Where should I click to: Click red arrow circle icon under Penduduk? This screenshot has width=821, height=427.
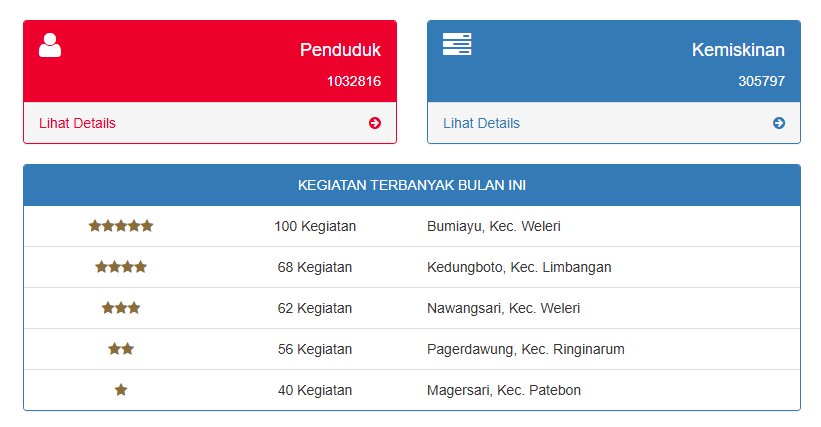click(x=375, y=123)
